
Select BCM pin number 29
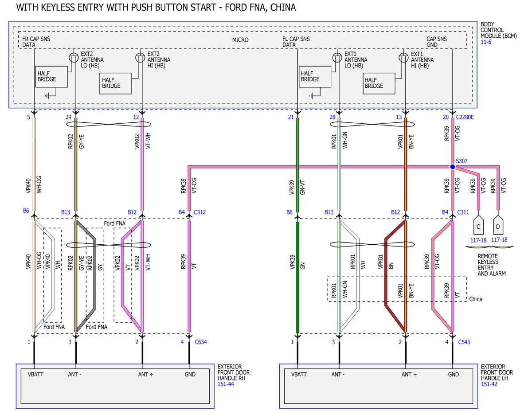68,117
